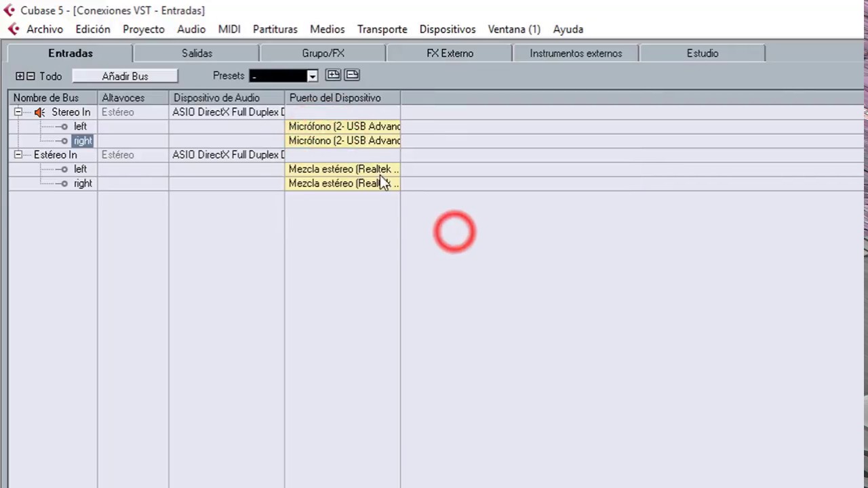Viewport: 868px width, 488px height.
Task: Switch to the Estudio tab
Action: point(703,53)
